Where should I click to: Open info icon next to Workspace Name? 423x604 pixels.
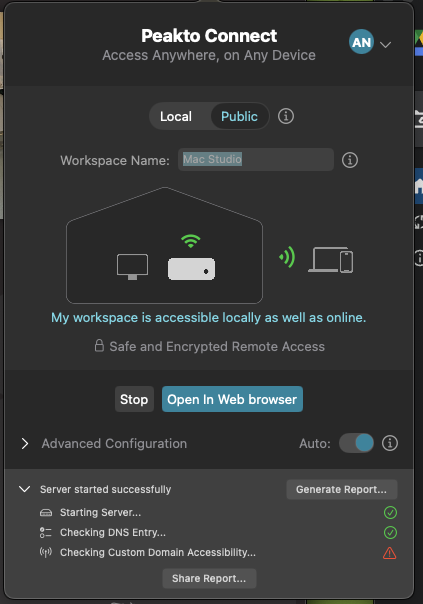coord(350,160)
